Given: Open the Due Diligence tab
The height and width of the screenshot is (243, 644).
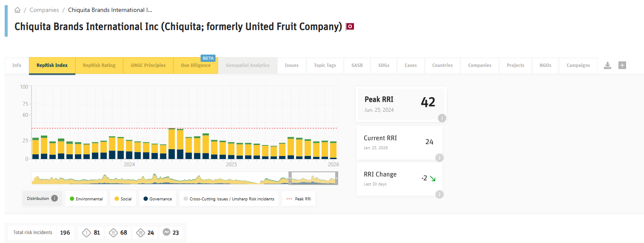Looking at the screenshot, I should [x=195, y=65].
